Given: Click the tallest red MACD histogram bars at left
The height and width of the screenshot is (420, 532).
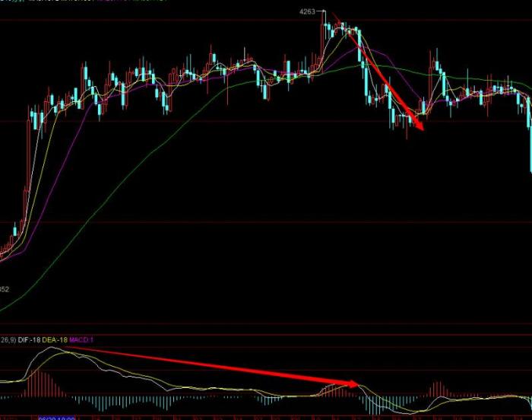Looking at the screenshot, I should tap(38, 383).
